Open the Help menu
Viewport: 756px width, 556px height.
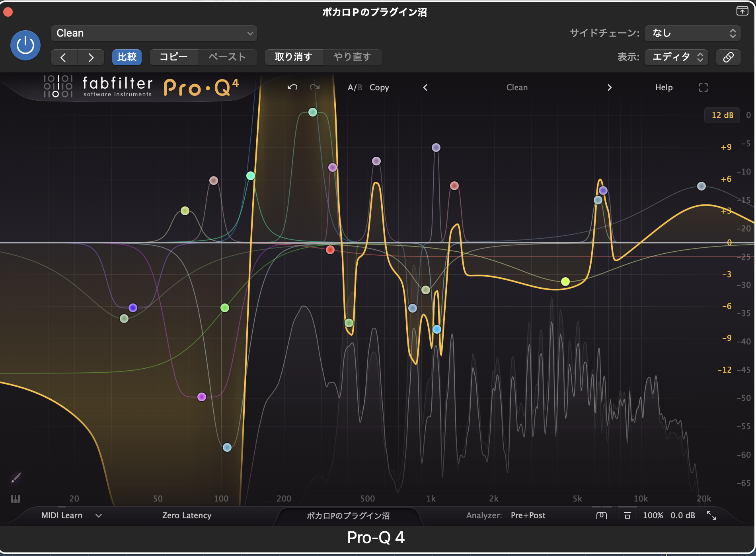point(664,87)
